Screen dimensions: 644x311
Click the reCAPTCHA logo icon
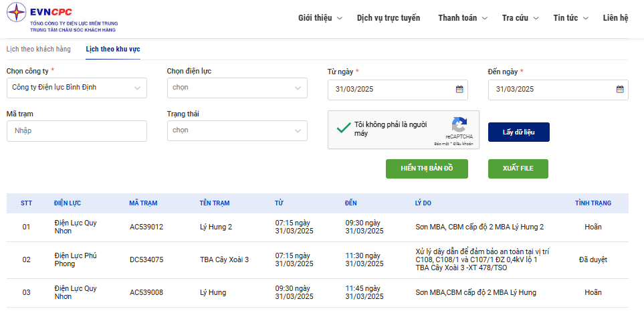[x=459, y=124]
